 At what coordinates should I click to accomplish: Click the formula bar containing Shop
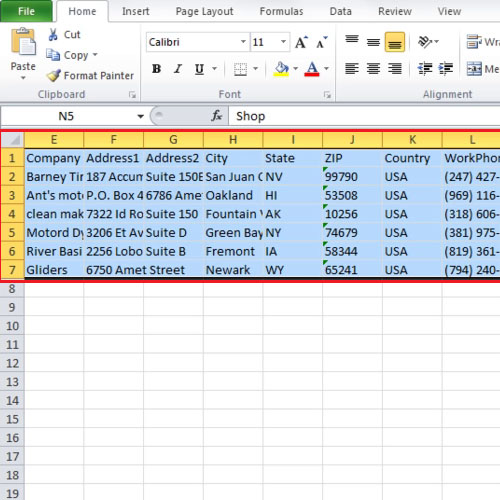pos(364,116)
